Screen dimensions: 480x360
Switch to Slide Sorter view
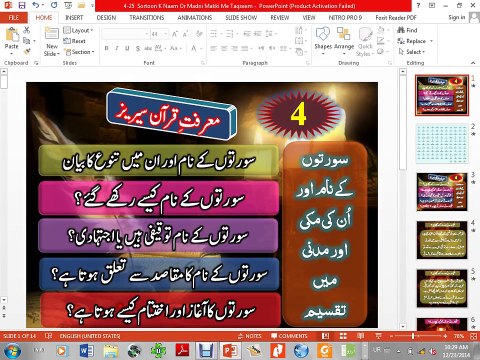pos(343,336)
